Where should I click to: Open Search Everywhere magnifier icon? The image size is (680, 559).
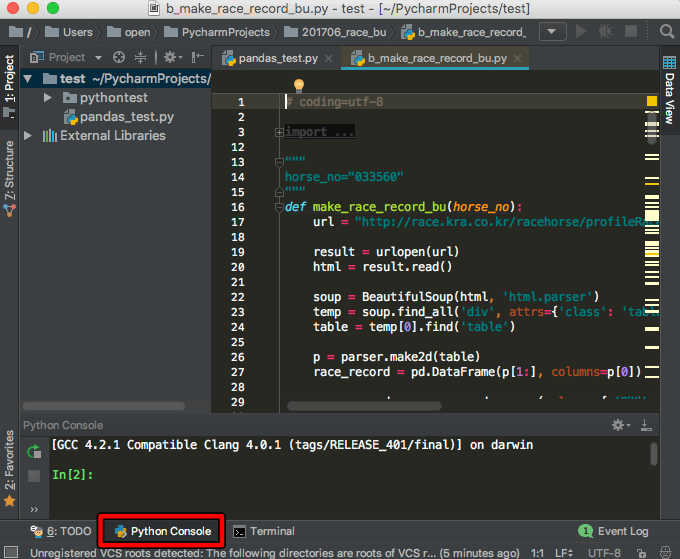pos(667,32)
